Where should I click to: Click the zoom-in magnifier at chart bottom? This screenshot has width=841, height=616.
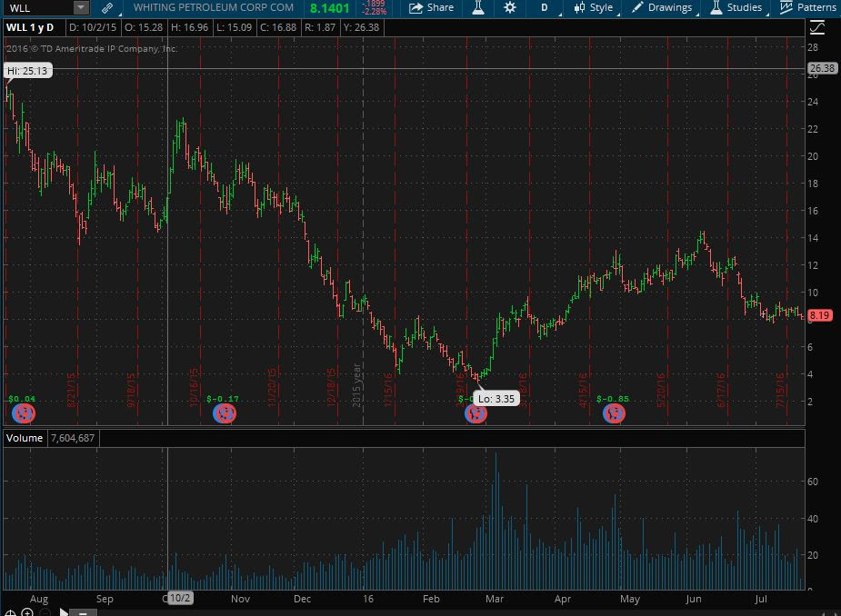coord(27,612)
